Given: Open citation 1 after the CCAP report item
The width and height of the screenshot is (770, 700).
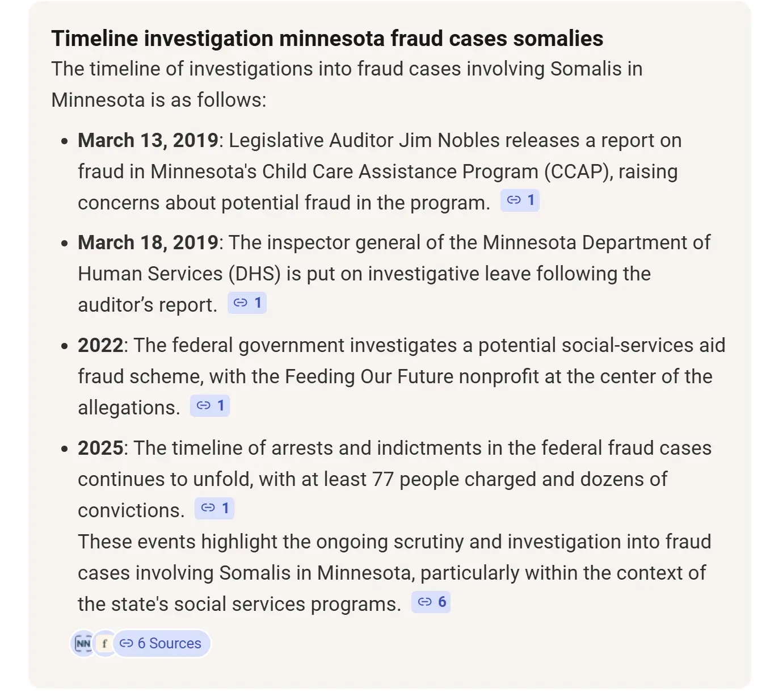Looking at the screenshot, I should click(520, 200).
